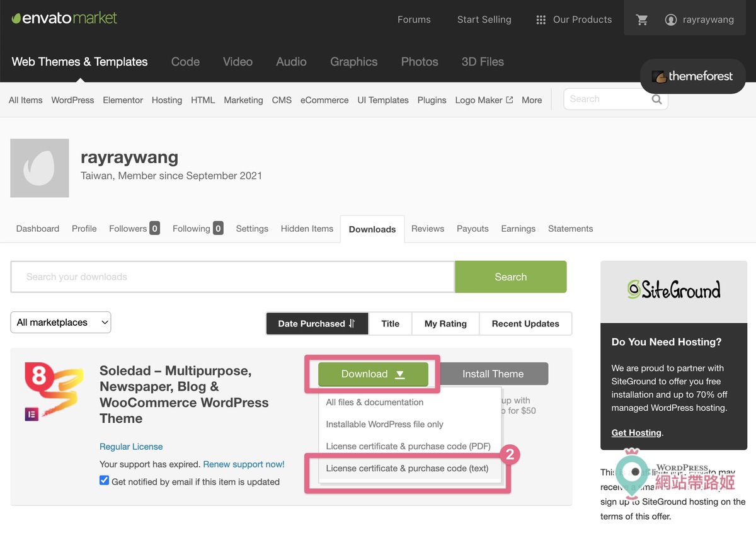Image resolution: width=756 pixels, height=533 pixels.
Task: Open the UI Templates subcategory
Action: pyautogui.click(x=383, y=100)
